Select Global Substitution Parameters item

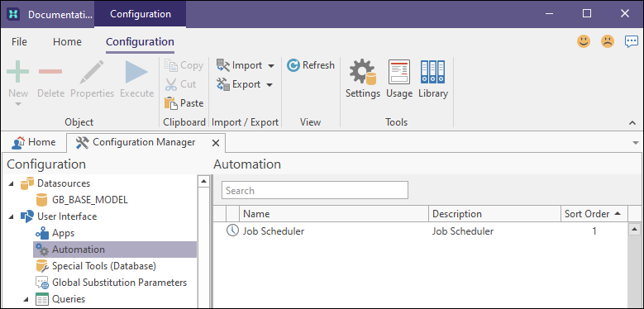click(x=119, y=283)
